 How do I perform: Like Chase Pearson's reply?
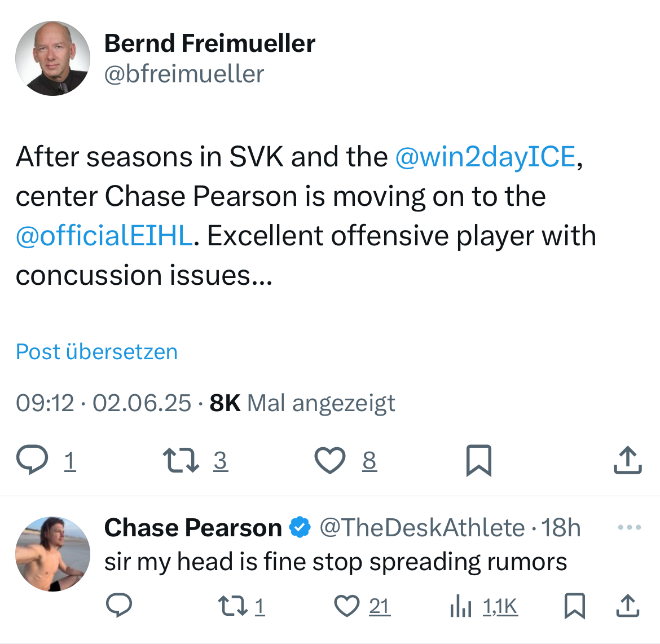tap(347, 606)
